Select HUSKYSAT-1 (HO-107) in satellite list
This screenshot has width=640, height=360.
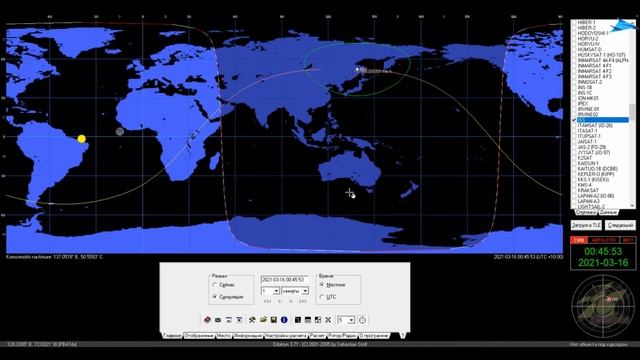point(601,55)
